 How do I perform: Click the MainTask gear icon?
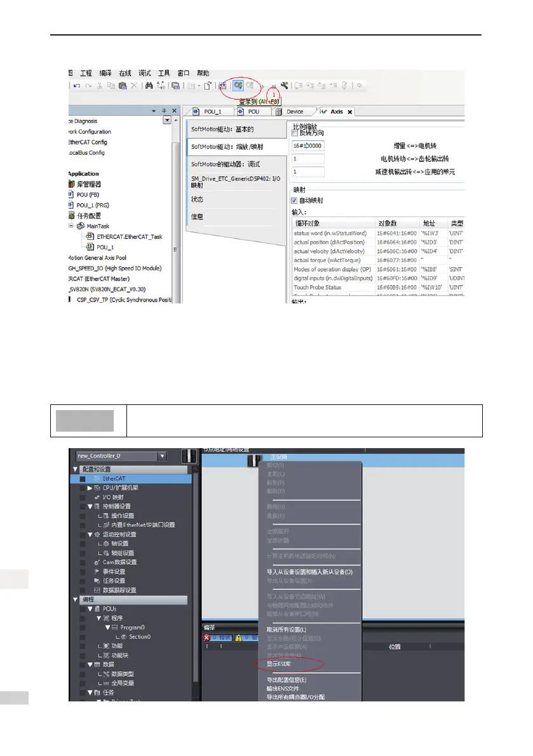(81, 226)
